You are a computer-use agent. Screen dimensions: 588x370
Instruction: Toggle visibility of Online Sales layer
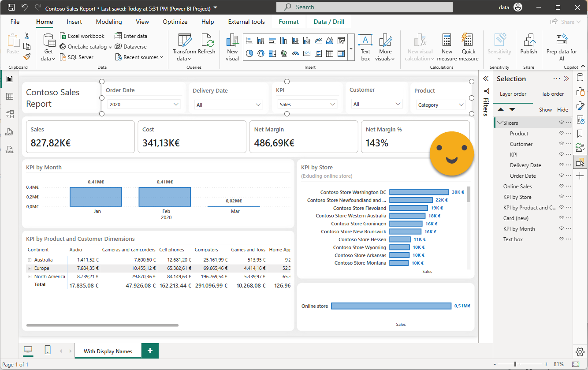562,187
